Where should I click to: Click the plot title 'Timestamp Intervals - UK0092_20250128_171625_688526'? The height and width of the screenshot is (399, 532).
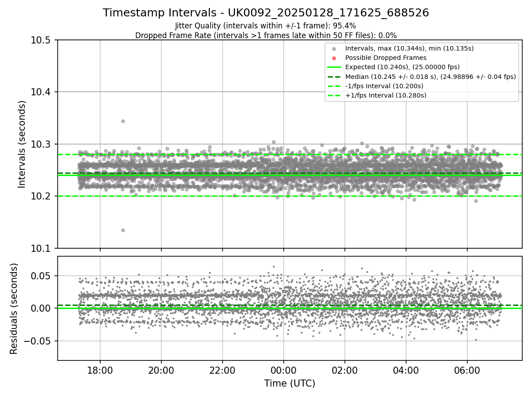(x=266, y=13)
